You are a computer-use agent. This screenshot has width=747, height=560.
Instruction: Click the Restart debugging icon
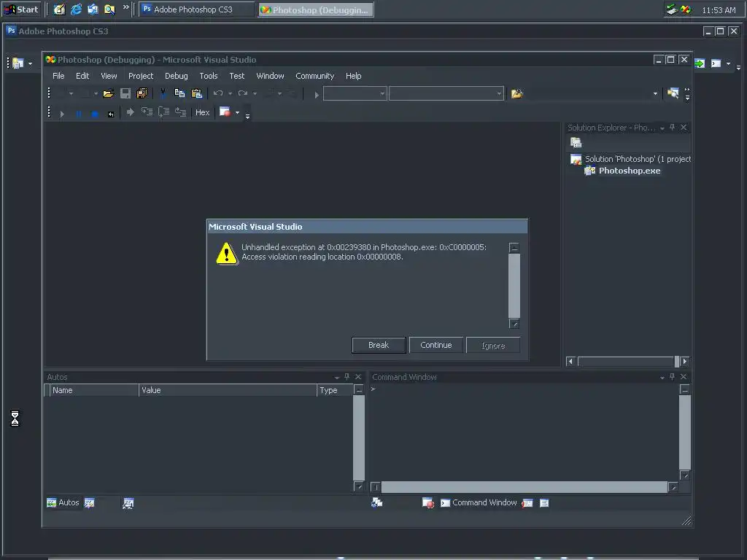(x=111, y=114)
